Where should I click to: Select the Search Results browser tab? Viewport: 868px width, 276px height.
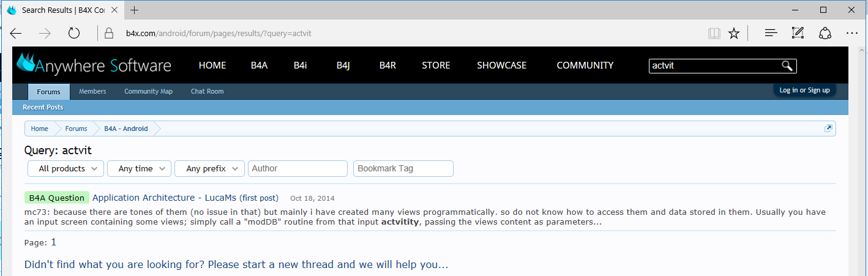coord(62,10)
